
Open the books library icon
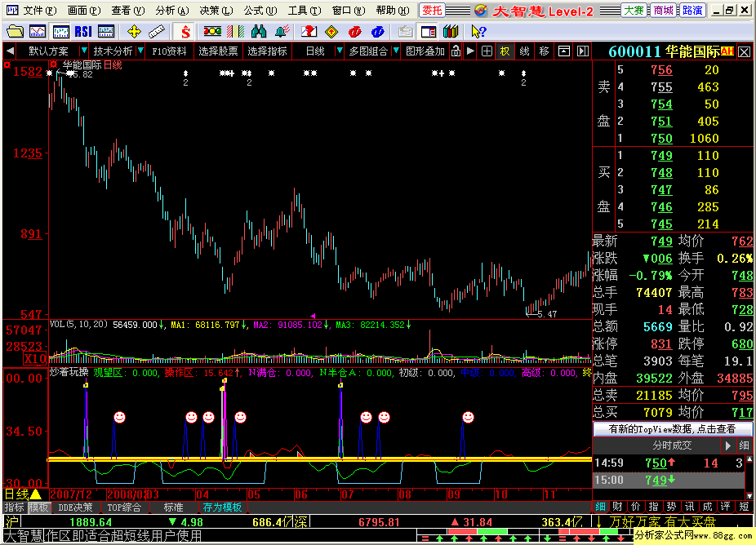pyautogui.click(x=451, y=32)
